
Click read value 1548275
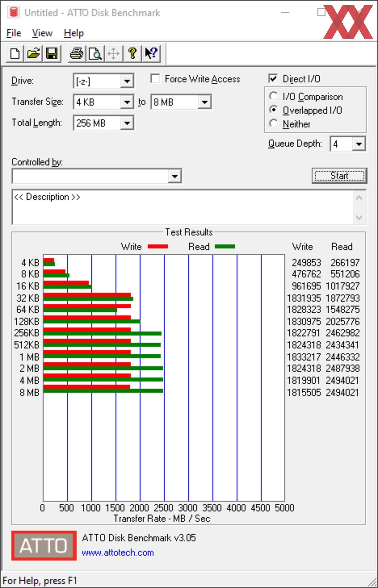[x=343, y=309]
